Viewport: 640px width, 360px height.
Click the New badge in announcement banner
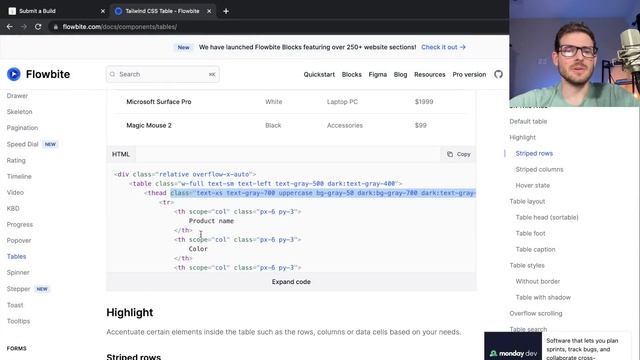pyautogui.click(x=183, y=47)
